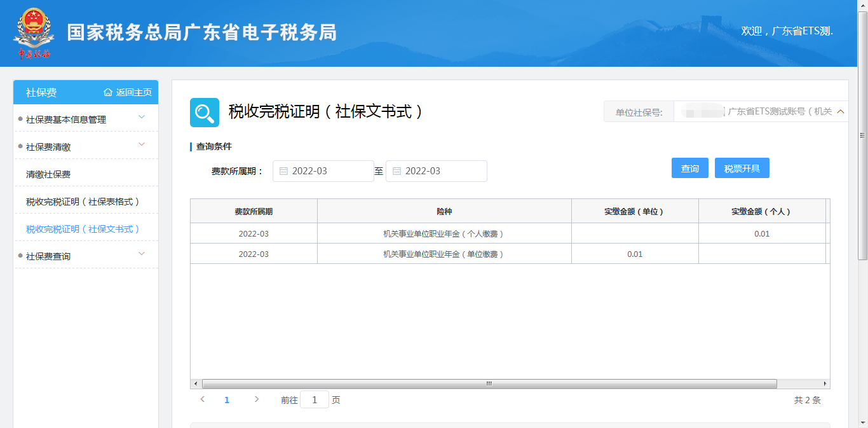Click horizontal scrollbar right arrow
Image resolution: width=868 pixels, height=428 pixels.
(x=825, y=384)
